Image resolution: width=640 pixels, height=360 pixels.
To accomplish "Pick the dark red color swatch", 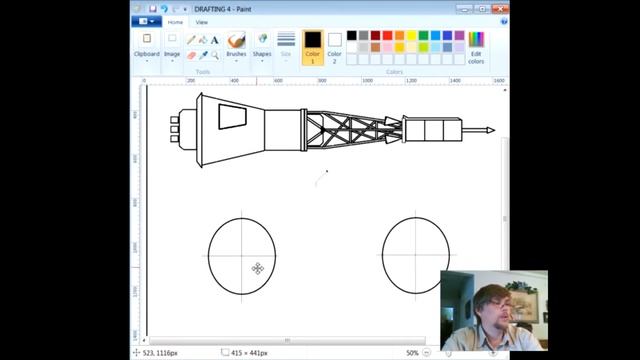I will 376,36.
